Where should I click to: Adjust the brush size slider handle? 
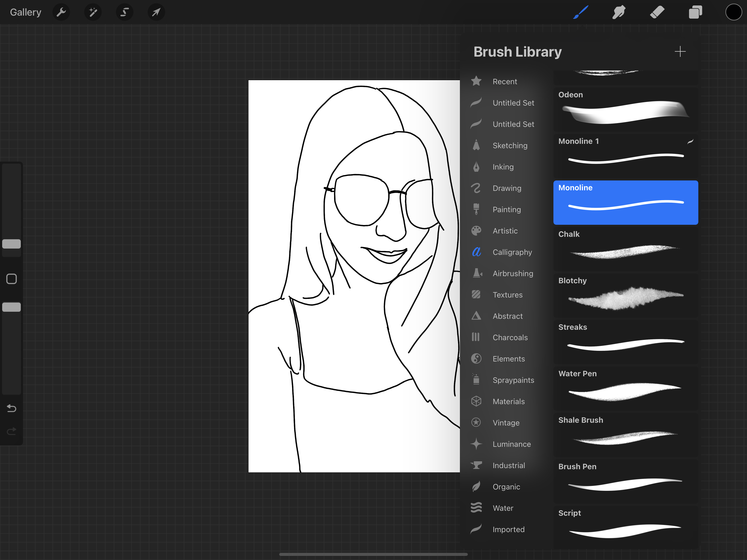click(x=11, y=244)
